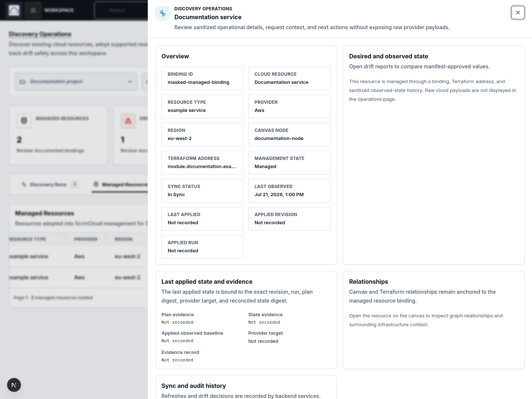Image resolution: width=532 pixels, height=399 pixels.
Task: Click the Sync Status value In Sync
Action: point(176,195)
